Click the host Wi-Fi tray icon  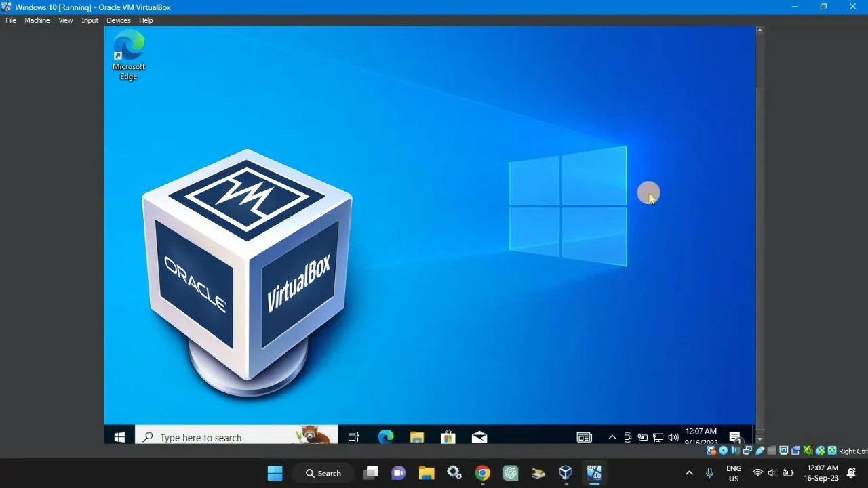coord(758,473)
